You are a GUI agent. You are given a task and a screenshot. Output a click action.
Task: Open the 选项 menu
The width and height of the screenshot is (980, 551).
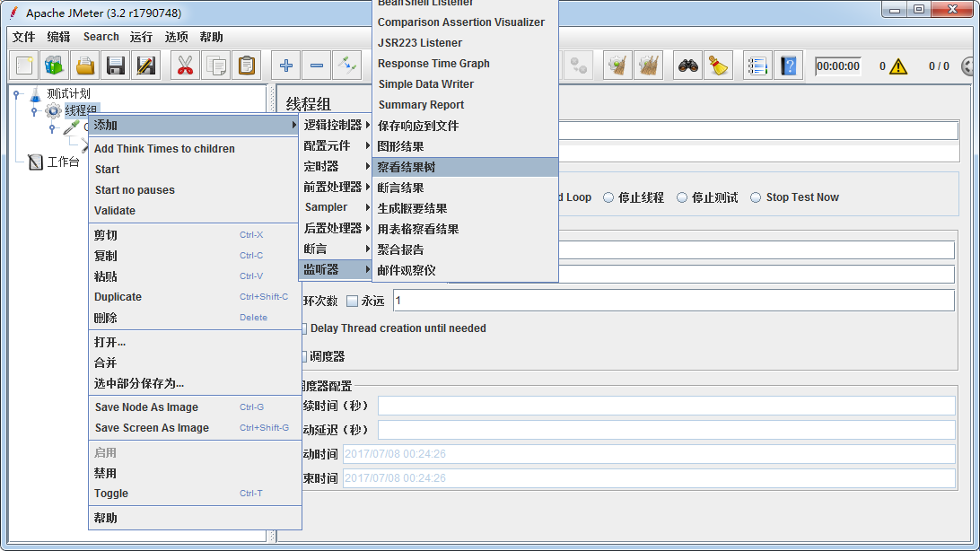click(x=176, y=37)
